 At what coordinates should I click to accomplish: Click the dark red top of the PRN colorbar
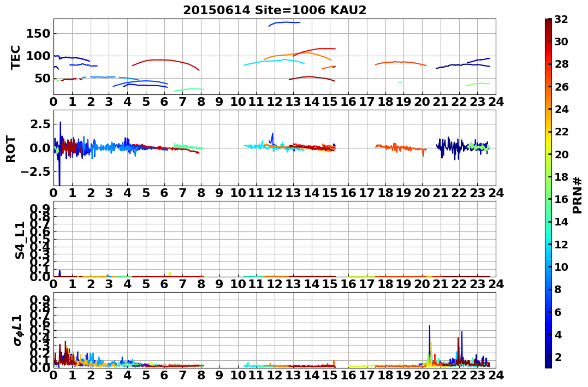click(548, 22)
